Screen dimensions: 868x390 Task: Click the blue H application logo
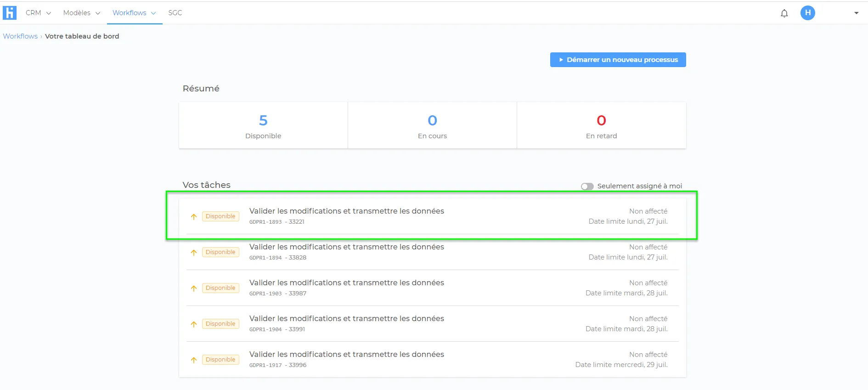point(9,13)
